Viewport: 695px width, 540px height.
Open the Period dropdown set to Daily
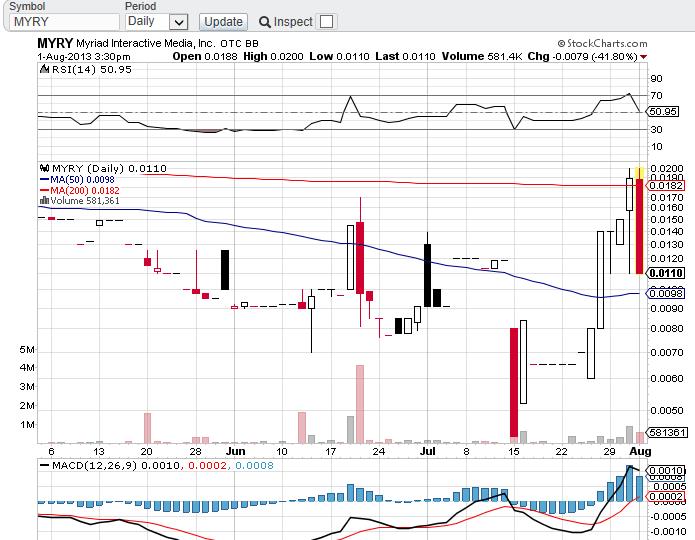(x=156, y=22)
